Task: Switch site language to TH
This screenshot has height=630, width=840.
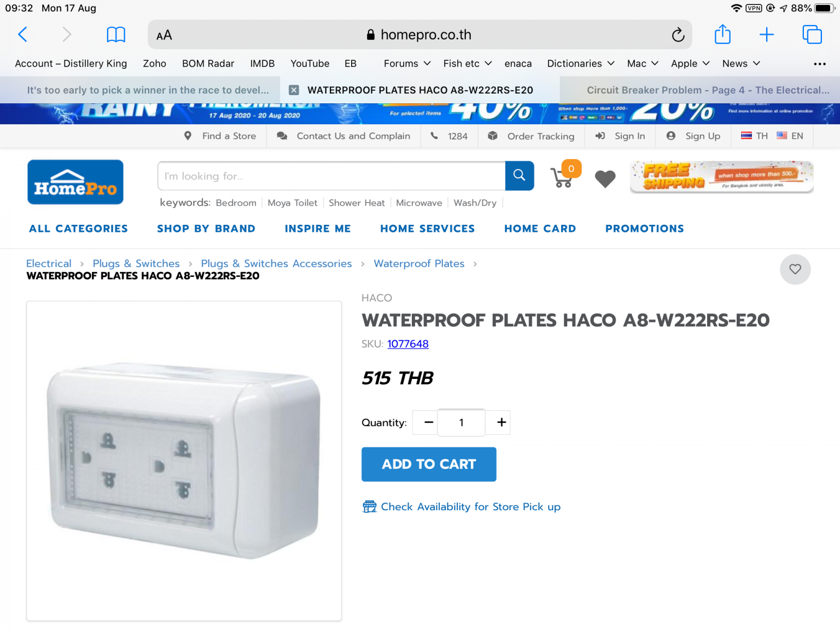Action: (755, 136)
